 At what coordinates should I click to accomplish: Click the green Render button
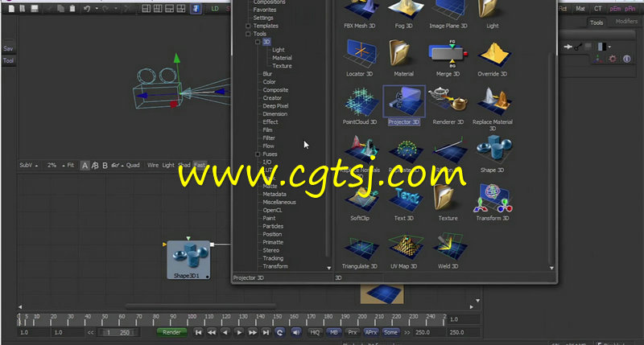(x=171, y=332)
